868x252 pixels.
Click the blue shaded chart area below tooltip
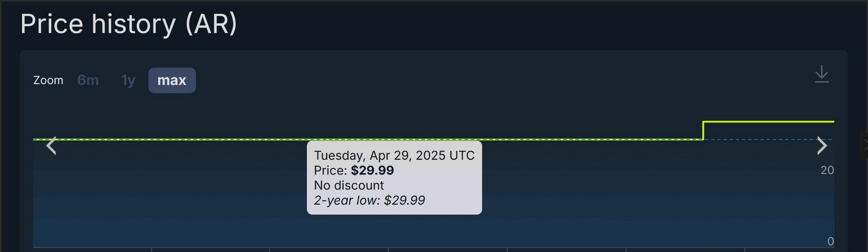pyautogui.click(x=394, y=230)
